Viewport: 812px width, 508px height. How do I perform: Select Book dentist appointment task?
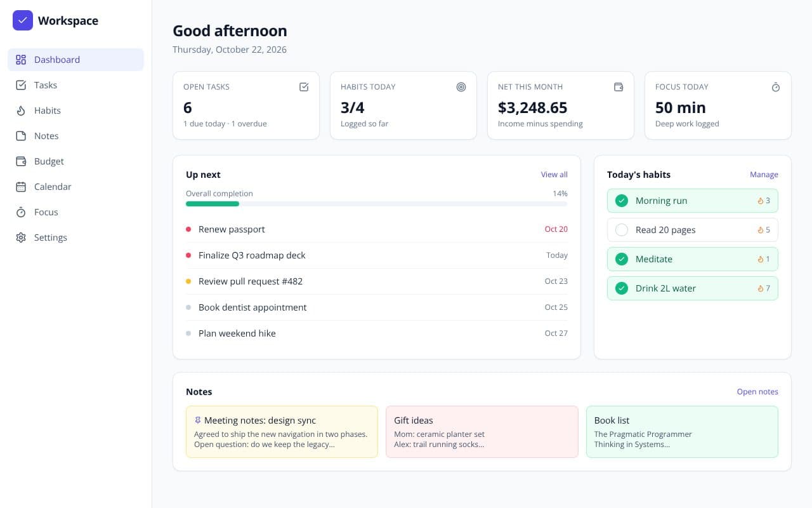[377, 307]
